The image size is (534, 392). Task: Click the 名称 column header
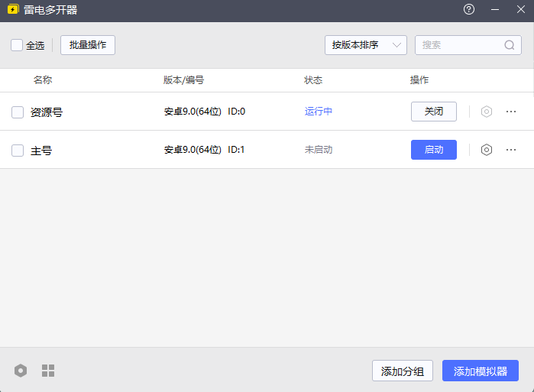click(x=43, y=80)
